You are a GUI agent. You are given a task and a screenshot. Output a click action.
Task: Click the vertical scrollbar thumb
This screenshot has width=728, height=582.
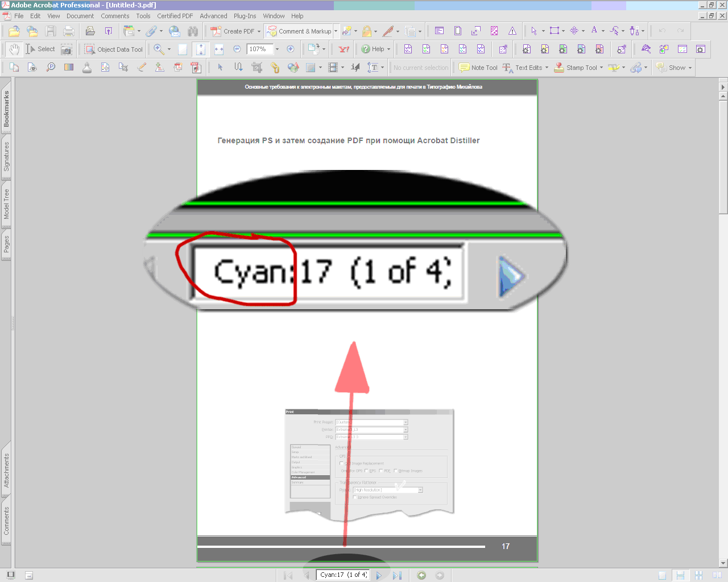[723, 157]
